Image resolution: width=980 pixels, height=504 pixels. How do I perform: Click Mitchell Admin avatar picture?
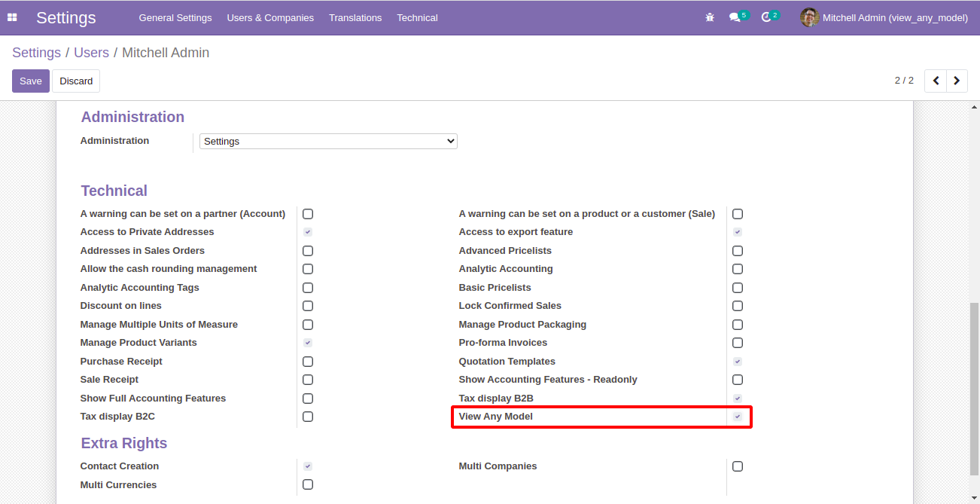[810, 17]
